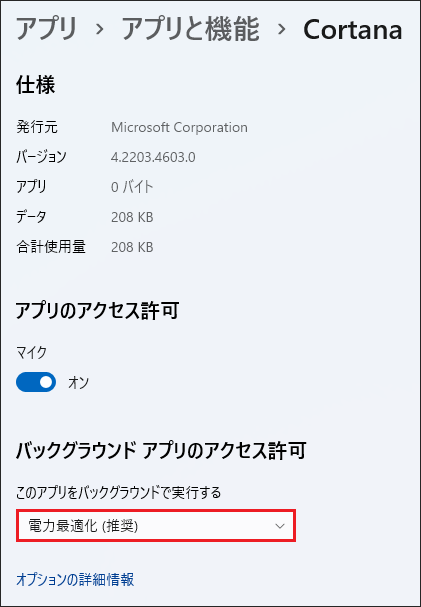This screenshot has width=421, height=607.
Task: Toggle the マイク access switch
Action: (x=36, y=382)
